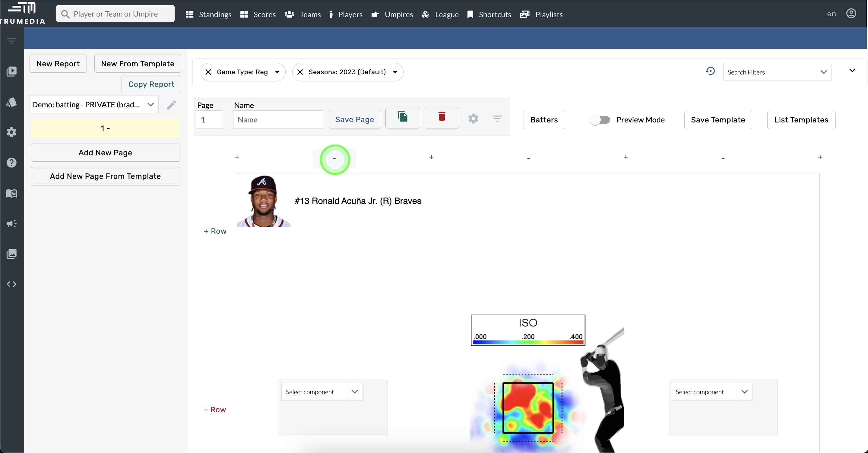The image size is (868, 453).
Task: Open the help question mark sidebar icon
Action: coord(11,163)
